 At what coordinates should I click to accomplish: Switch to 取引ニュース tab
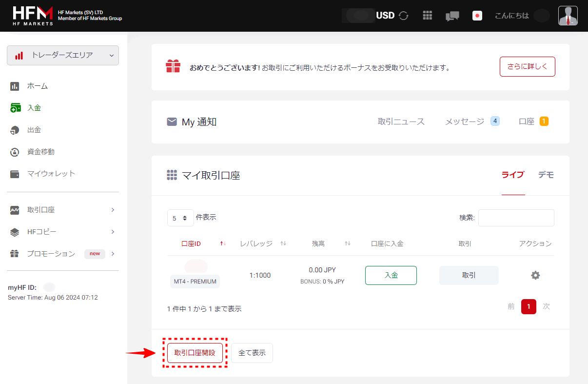(x=401, y=121)
